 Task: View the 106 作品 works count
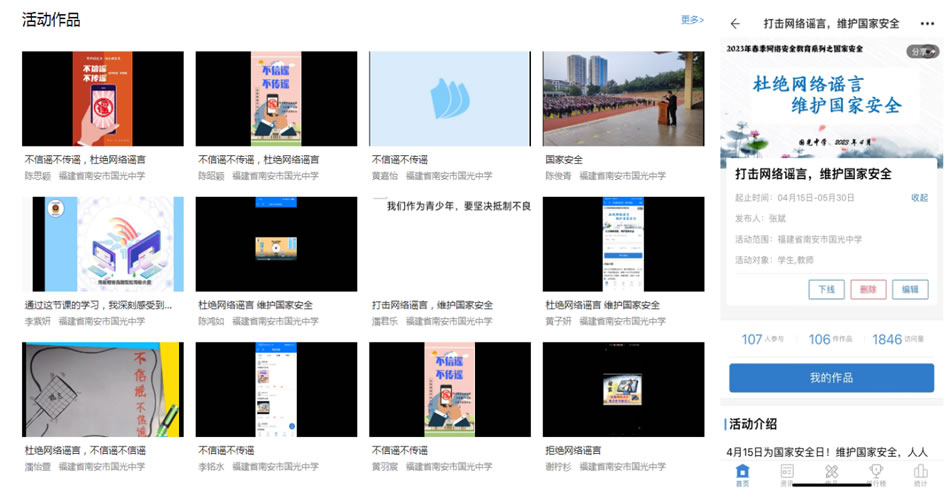coord(830,339)
